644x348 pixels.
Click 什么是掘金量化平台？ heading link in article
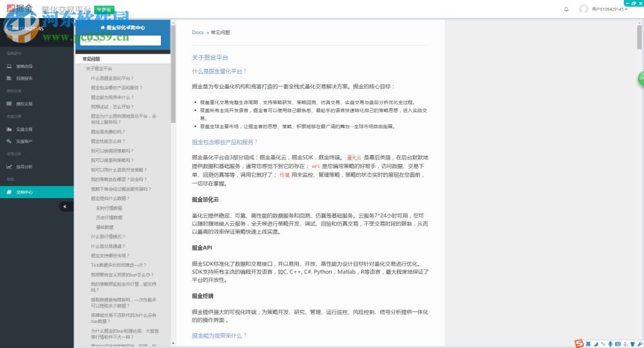[x=219, y=71]
